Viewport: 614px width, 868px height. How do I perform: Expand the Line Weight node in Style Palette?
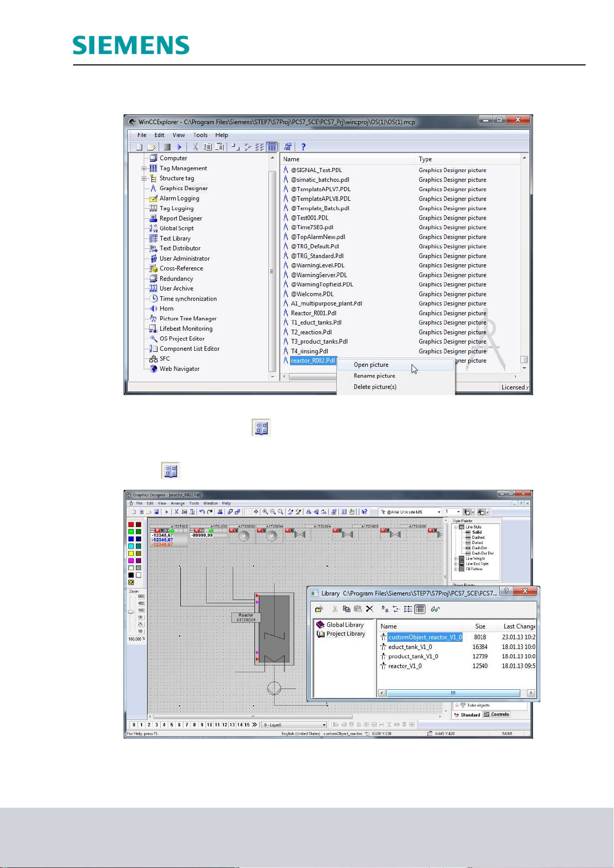click(x=456, y=559)
